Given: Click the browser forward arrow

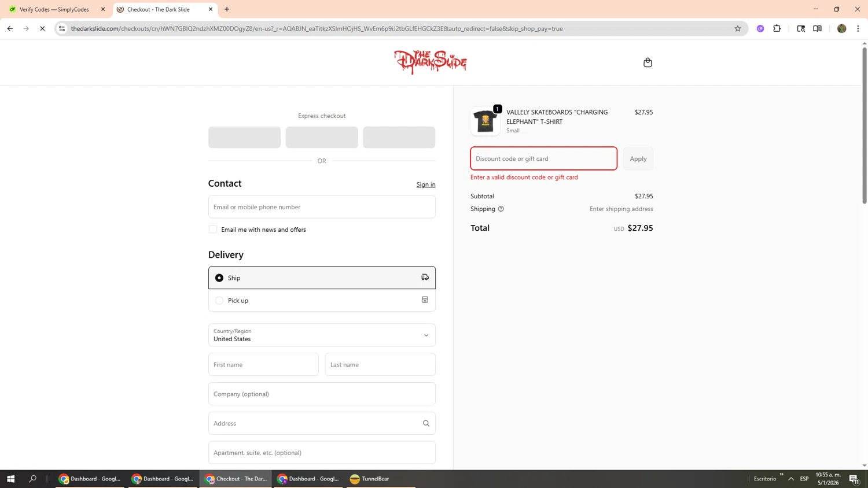Looking at the screenshot, I should [x=26, y=28].
